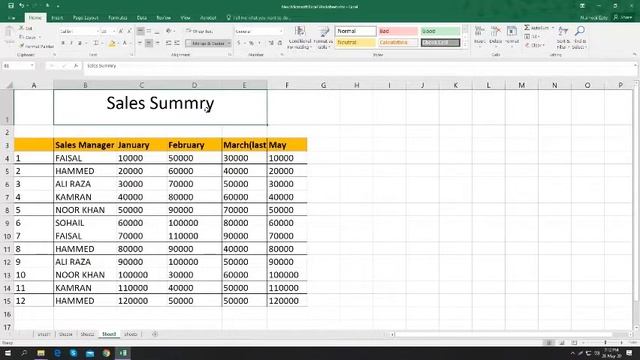This screenshot has width=640, height=360.
Task: Toggle Italic formatting
Action: click(71, 43)
